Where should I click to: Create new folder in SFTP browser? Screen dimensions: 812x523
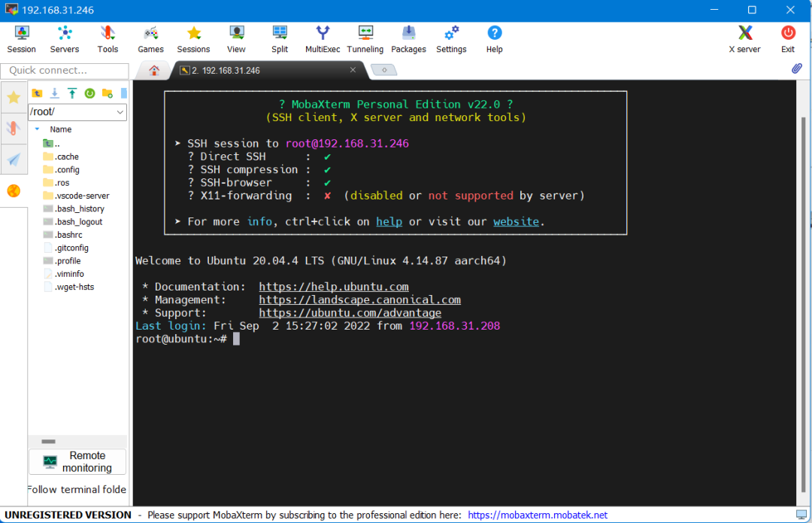point(108,93)
